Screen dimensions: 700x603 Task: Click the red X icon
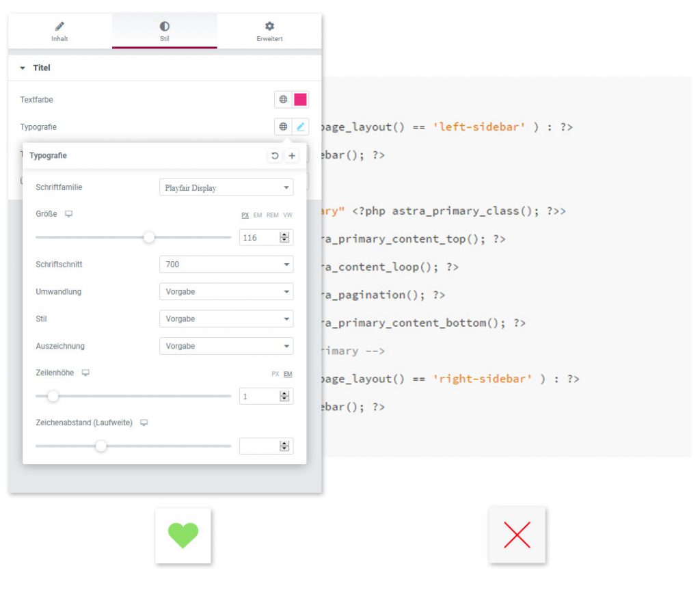coord(517,535)
